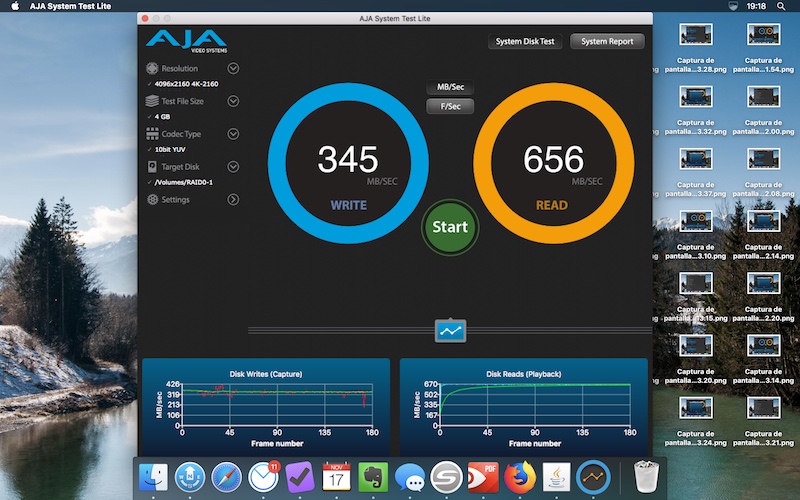Click the Settings gear icon

[152, 199]
